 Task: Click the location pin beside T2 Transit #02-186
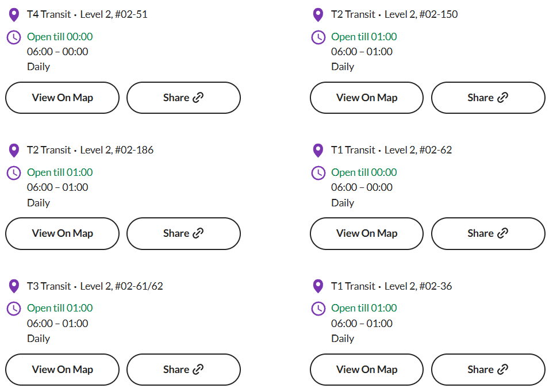click(14, 151)
